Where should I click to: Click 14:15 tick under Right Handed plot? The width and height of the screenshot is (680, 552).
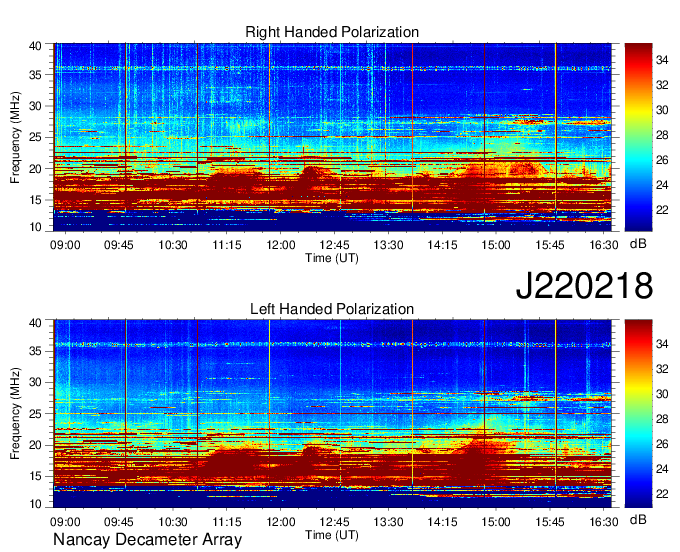pos(442,245)
